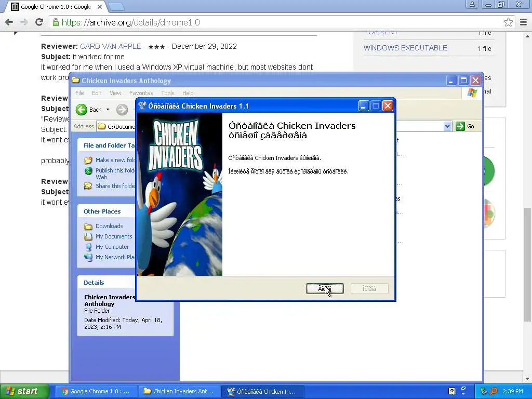Screen dimensions: 532x399
Task: Open the Back button history dropdown arrow
Action: point(108,110)
